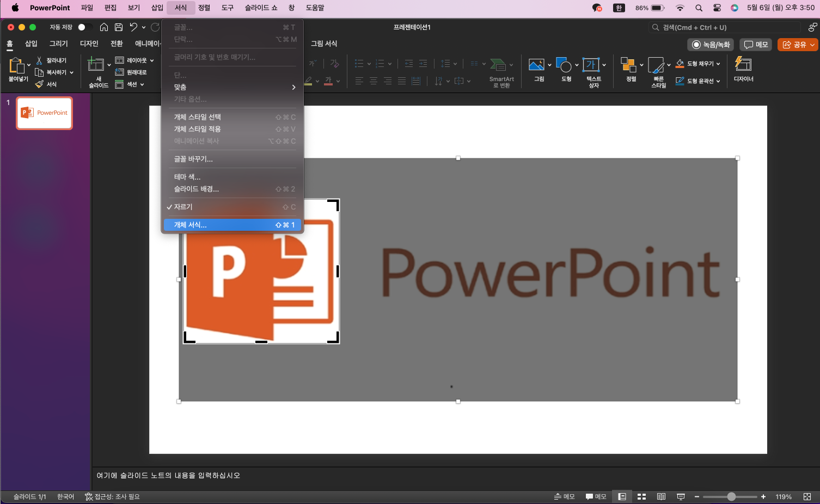Click the Cut (잘라내기) scissors icon

39,60
